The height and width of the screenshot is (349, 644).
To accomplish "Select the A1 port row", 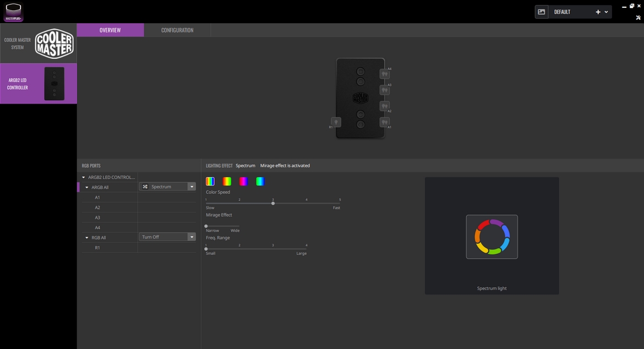I will [139, 198].
